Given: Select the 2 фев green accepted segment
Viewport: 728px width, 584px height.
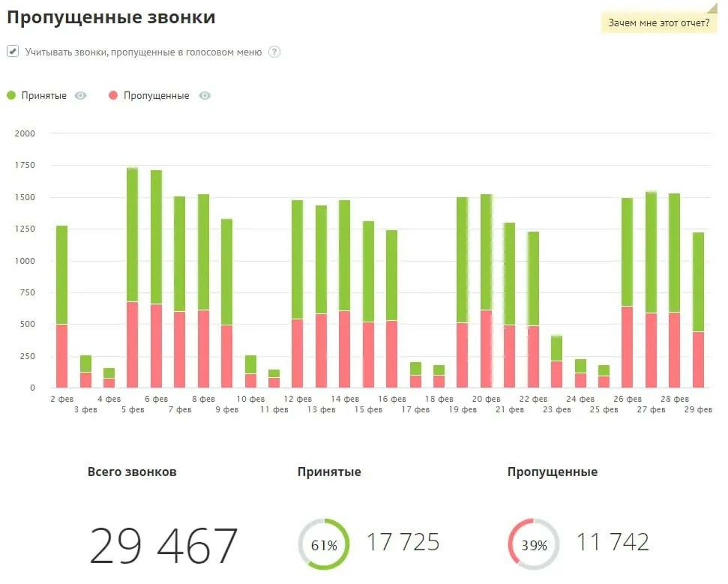Looking at the screenshot, I should point(62,275).
